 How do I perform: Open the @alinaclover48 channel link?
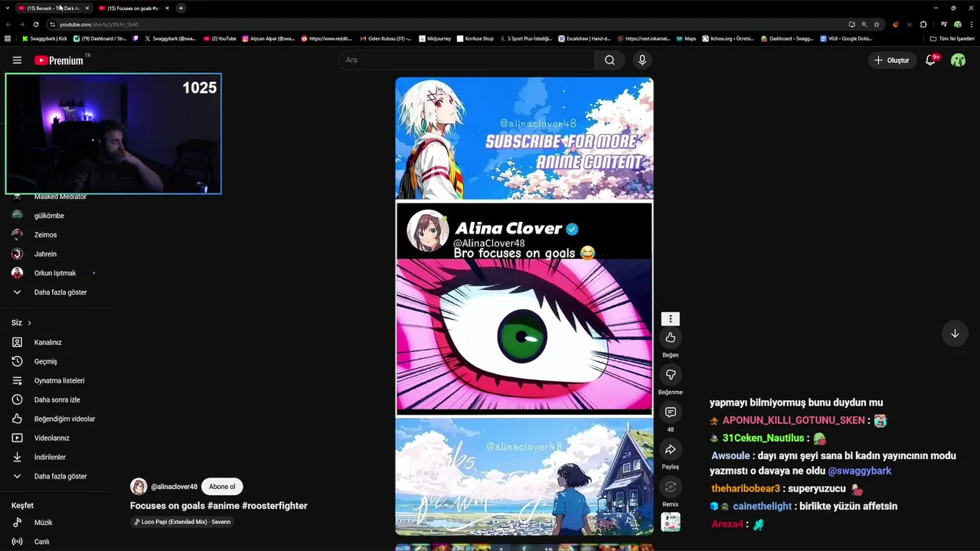[174, 487]
